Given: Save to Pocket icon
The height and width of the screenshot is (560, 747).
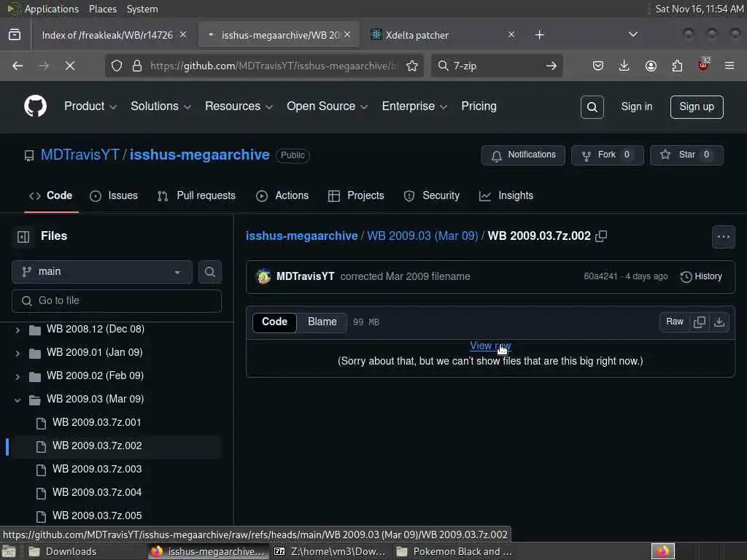Looking at the screenshot, I should point(598,66).
